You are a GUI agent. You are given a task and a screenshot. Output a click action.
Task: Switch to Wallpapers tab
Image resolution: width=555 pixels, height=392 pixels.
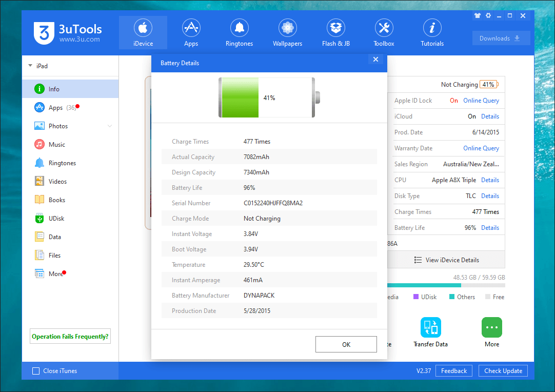(x=287, y=32)
